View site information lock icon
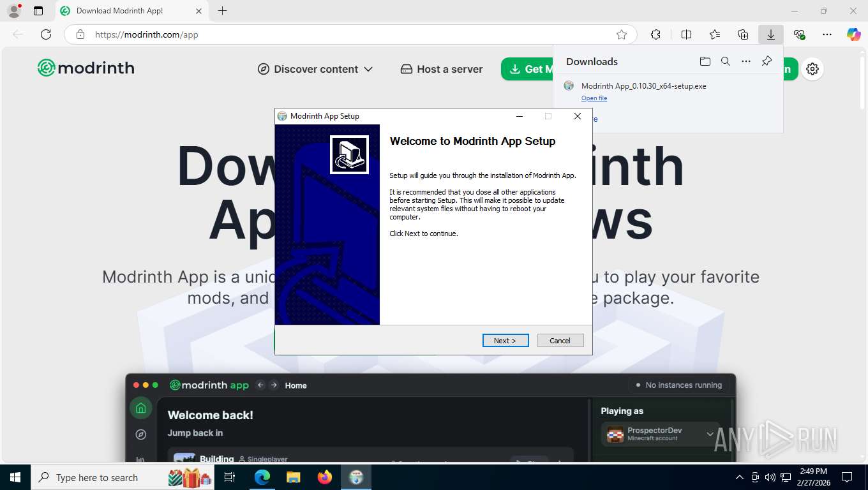This screenshot has width=868, height=490. tap(80, 34)
